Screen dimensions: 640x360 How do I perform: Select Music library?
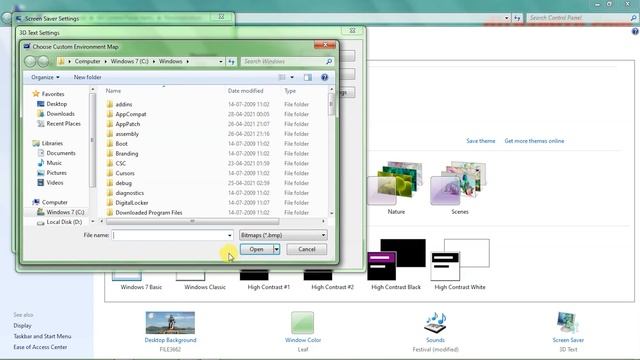[x=54, y=163]
